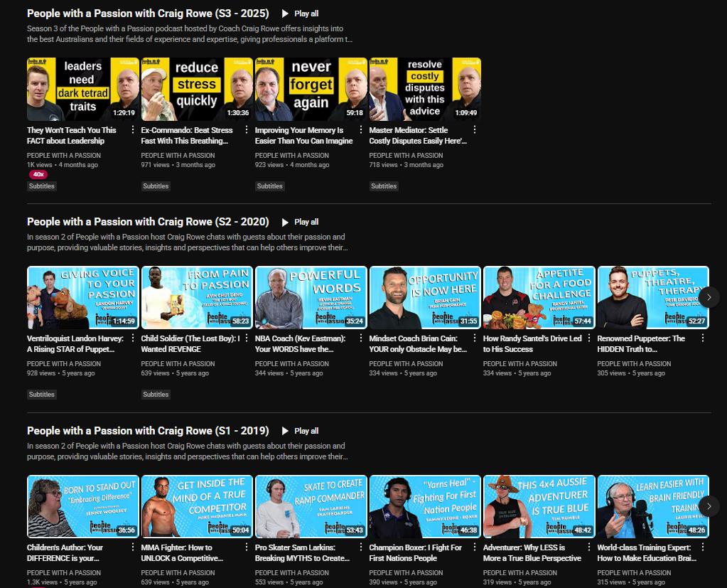Image resolution: width=727 pixels, height=588 pixels.
Task: Open the Season 3 2025 playlist title
Action: tap(147, 13)
